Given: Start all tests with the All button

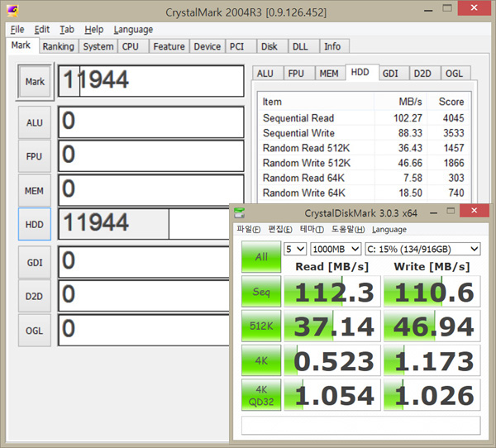Looking at the screenshot, I should coord(261,256).
